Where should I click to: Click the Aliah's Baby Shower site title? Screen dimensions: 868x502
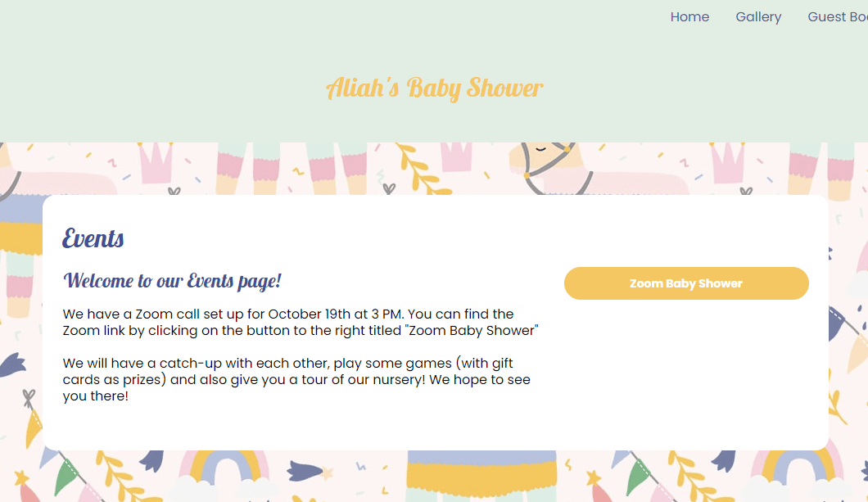[x=435, y=88]
